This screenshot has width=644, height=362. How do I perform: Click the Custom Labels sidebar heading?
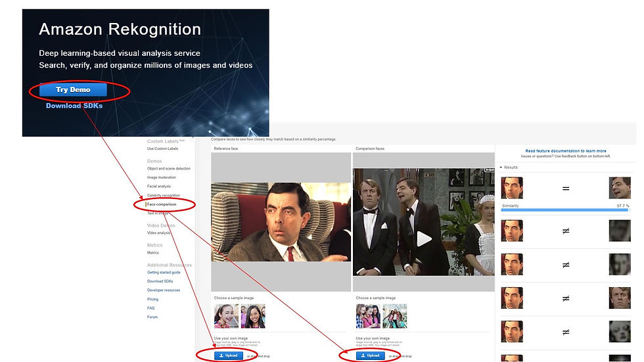(x=163, y=141)
